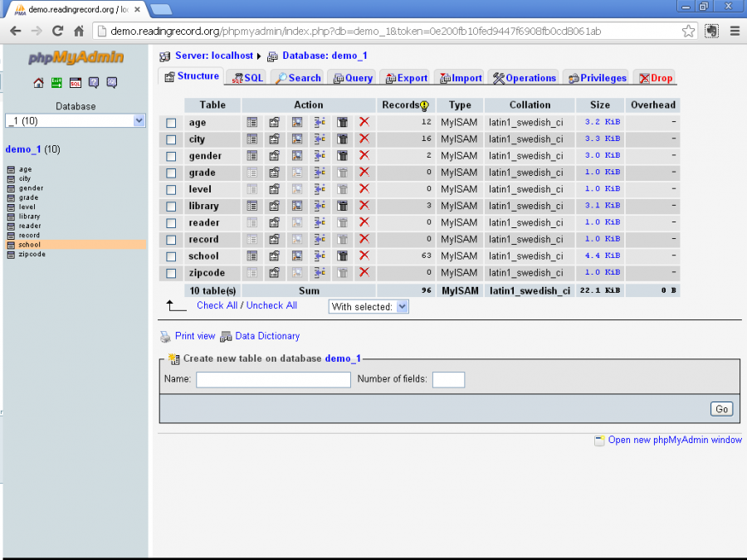Click the Check All link
The image size is (747, 560).
click(217, 305)
